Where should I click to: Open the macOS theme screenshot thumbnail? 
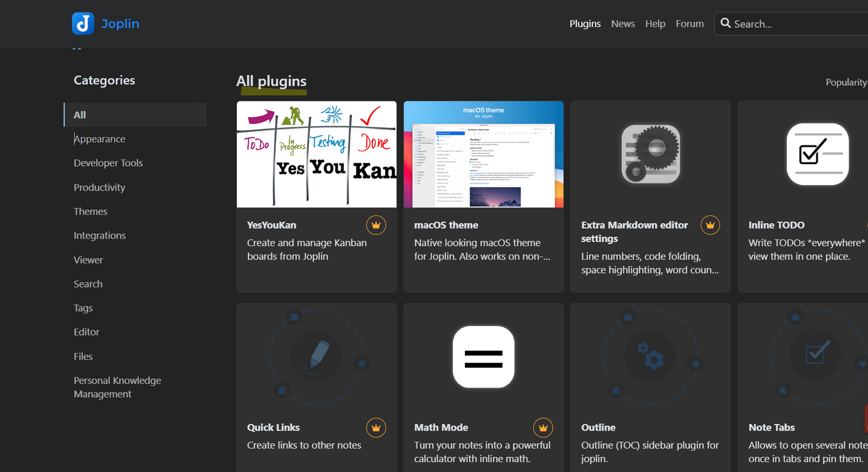[x=483, y=154]
